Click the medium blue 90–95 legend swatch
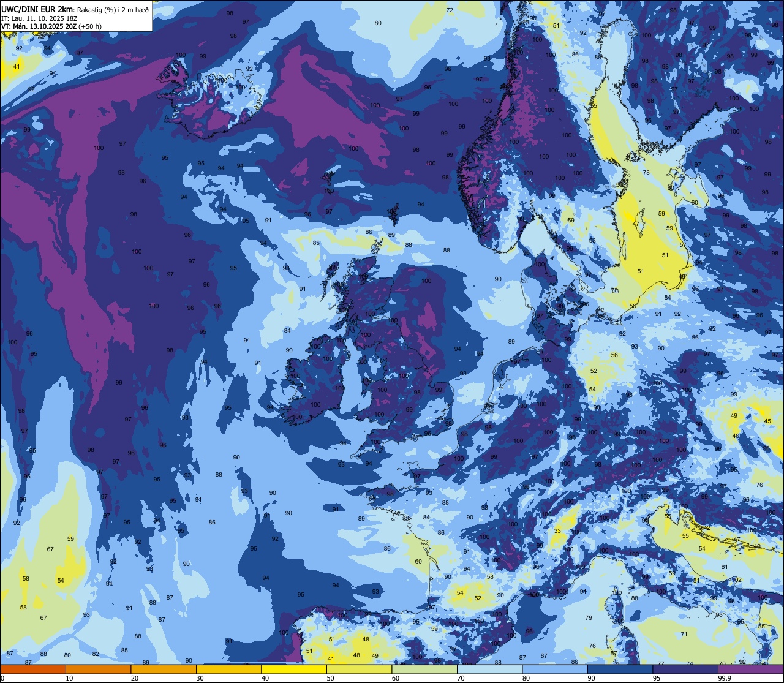Image resolution: width=784 pixels, height=683 pixels. (620, 669)
